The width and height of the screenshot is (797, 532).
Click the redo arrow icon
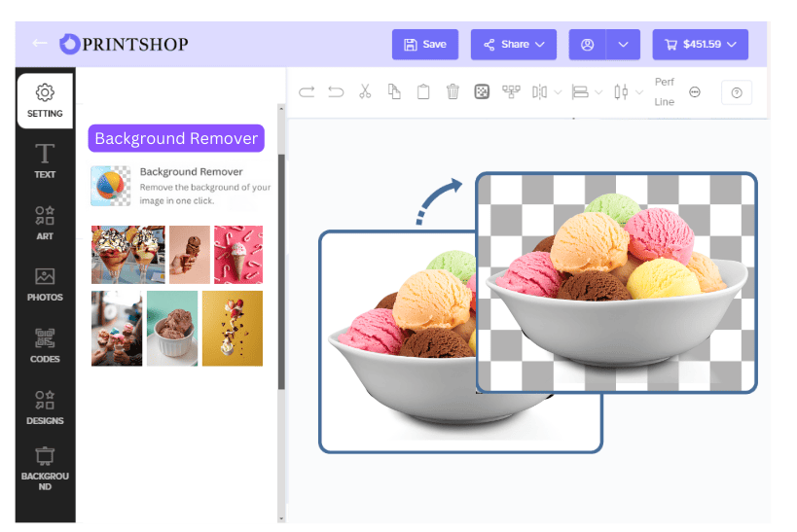pos(307,92)
